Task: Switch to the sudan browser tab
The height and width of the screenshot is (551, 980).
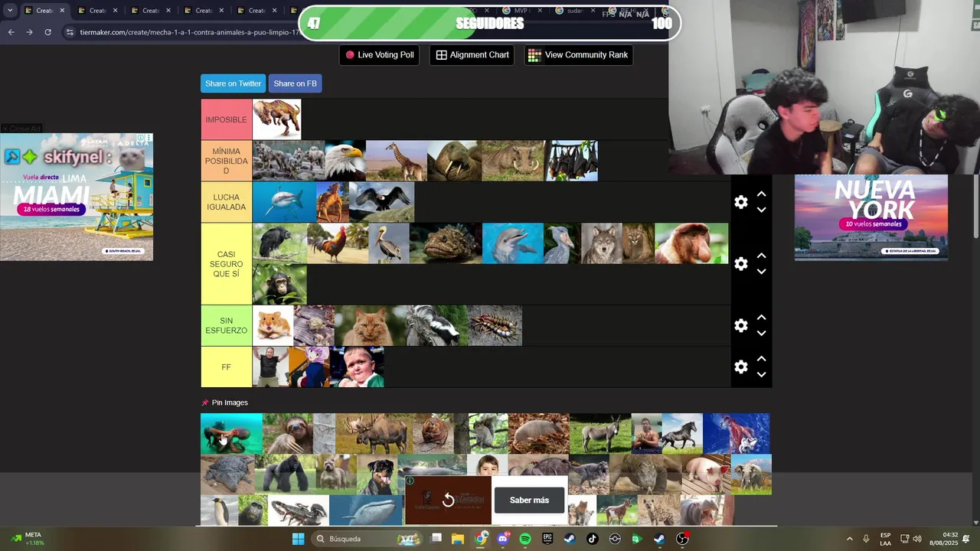Action: (x=574, y=11)
